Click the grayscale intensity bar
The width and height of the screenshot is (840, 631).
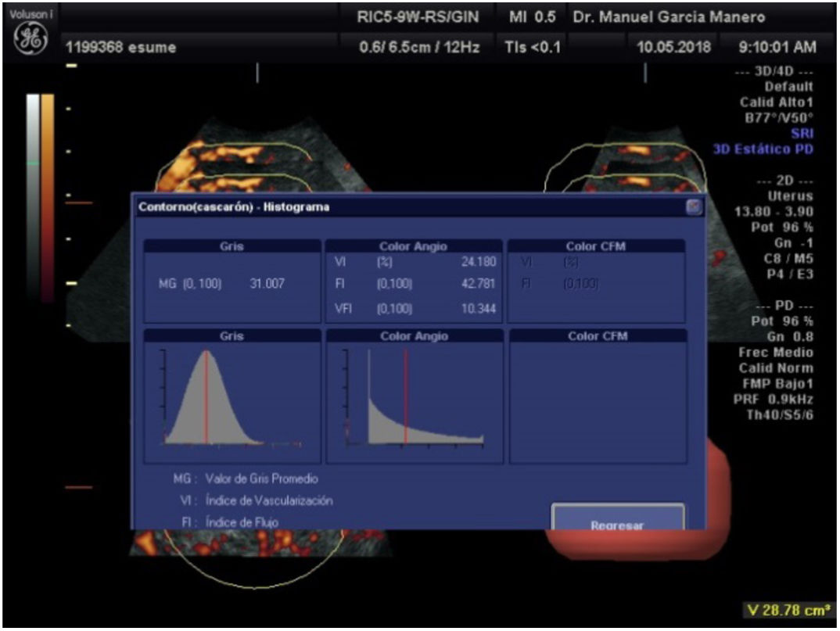32,195
